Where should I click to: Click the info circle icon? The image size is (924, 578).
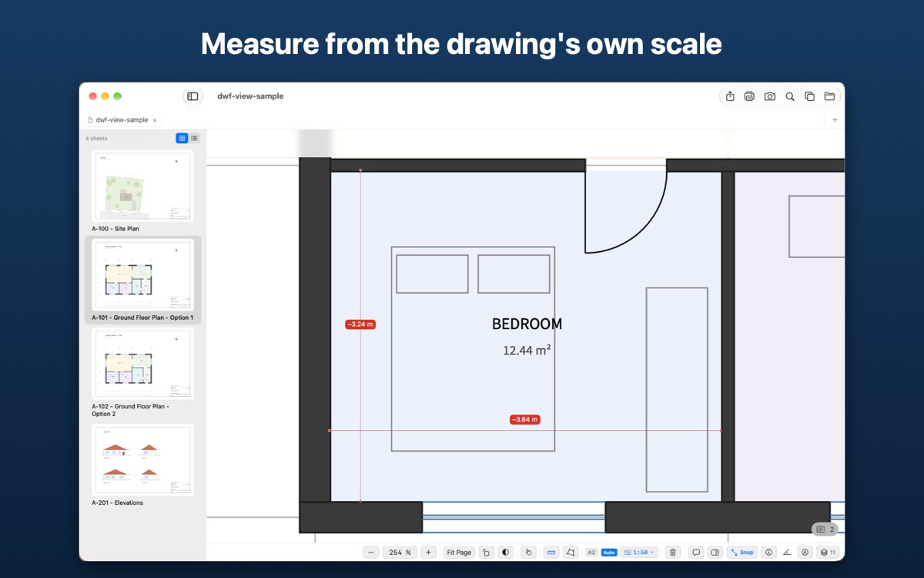coord(768,552)
